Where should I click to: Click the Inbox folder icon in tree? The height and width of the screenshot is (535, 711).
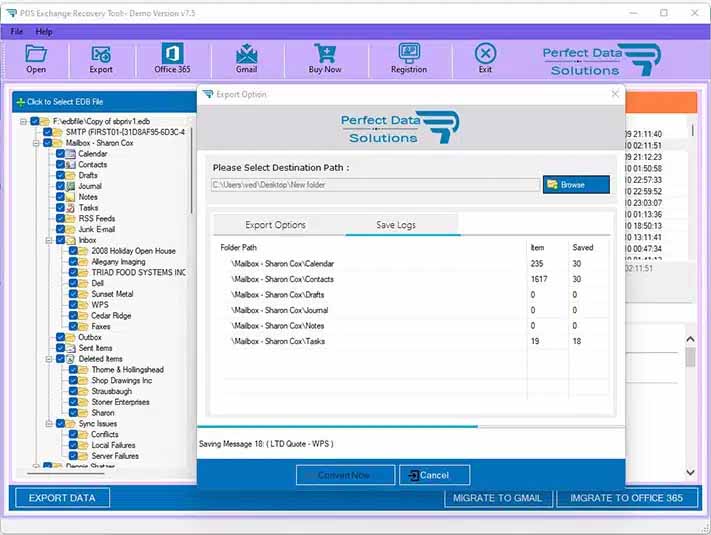(x=71, y=240)
